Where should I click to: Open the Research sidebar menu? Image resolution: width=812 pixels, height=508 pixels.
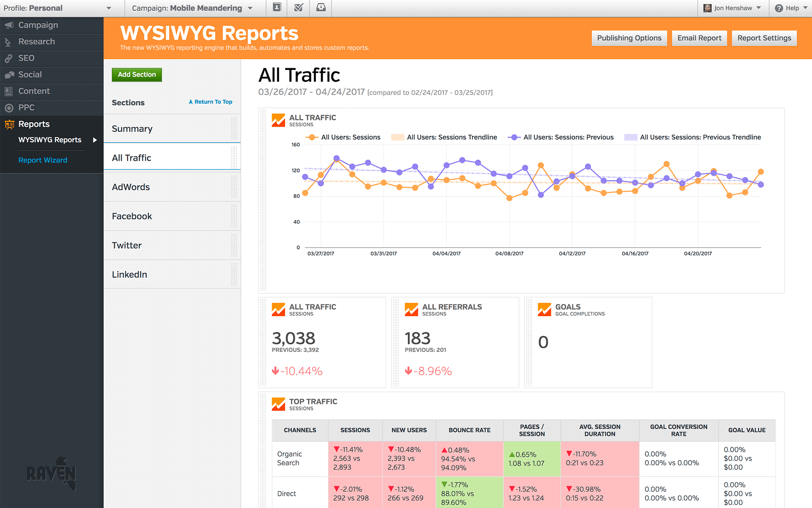click(x=52, y=41)
